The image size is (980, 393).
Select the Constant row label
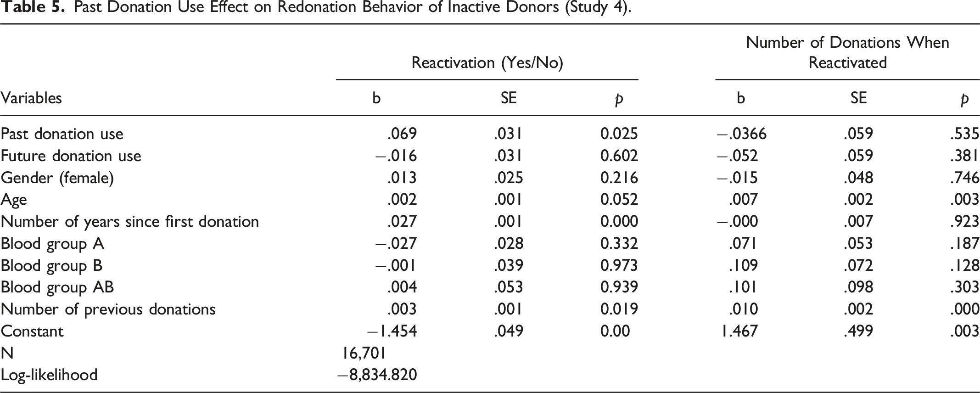32,331
